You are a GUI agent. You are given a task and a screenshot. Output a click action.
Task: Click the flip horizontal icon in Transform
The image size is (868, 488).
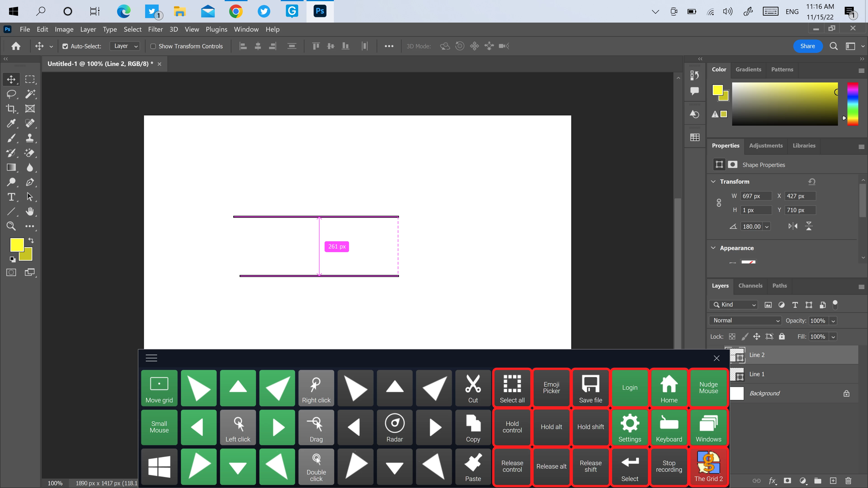click(x=793, y=226)
